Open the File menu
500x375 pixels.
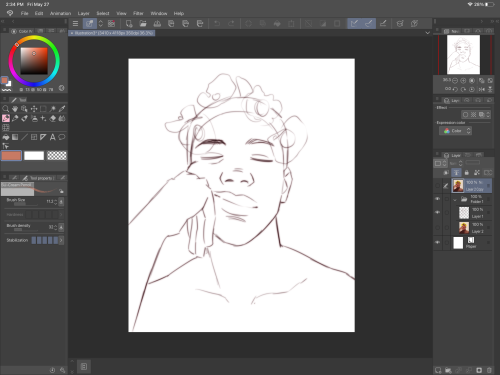coord(24,13)
